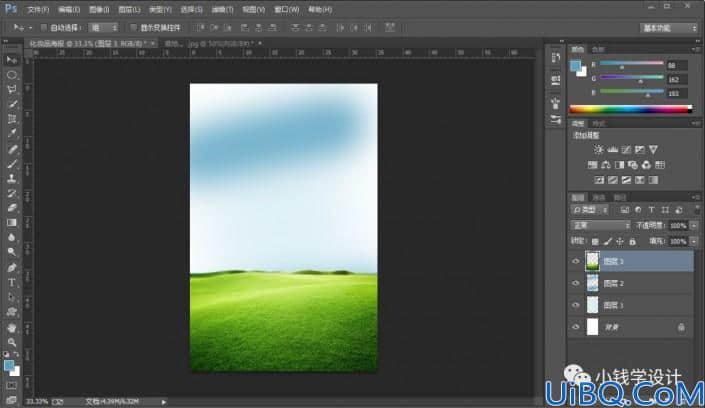Hide the 背景 layer
705x408 pixels.
[x=576, y=327]
